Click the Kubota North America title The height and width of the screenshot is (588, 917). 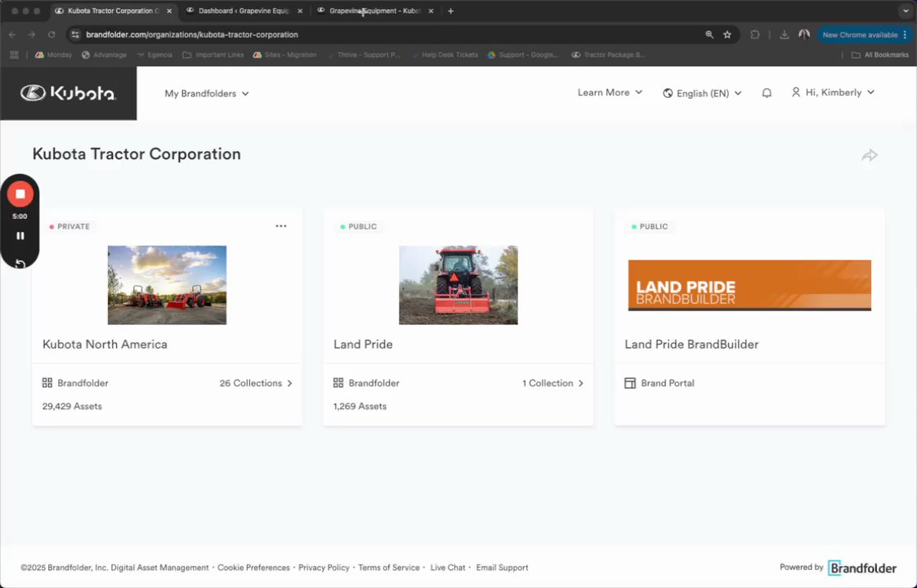pyautogui.click(x=105, y=345)
